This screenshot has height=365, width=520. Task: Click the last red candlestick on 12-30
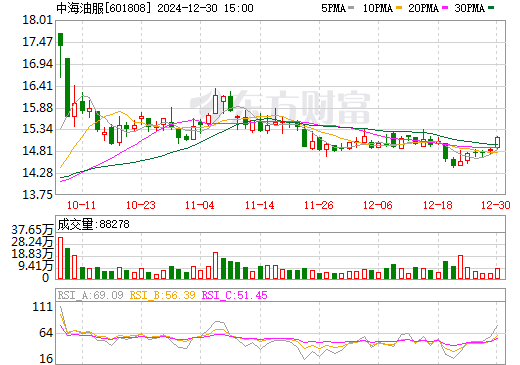(498, 142)
